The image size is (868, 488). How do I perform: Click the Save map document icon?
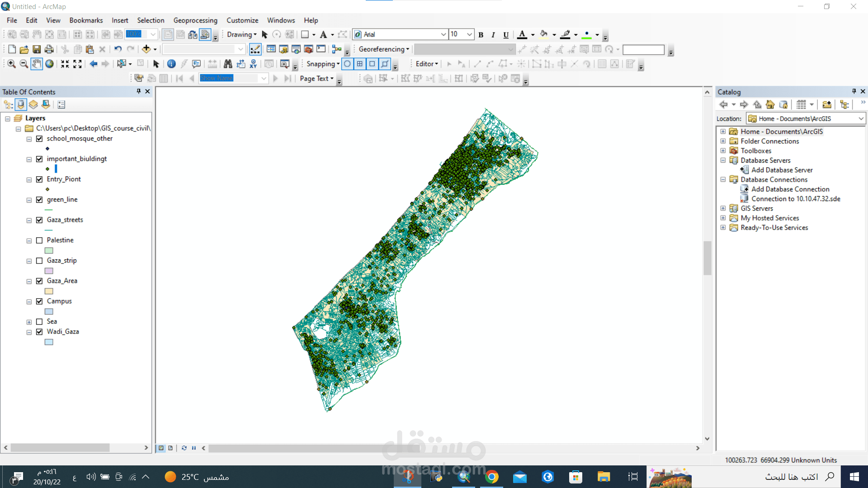(x=37, y=49)
